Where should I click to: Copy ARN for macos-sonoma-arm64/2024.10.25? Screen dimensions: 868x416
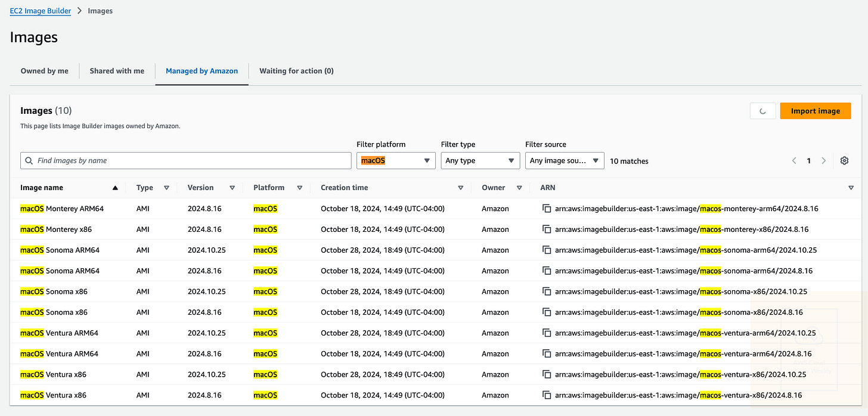tap(546, 250)
